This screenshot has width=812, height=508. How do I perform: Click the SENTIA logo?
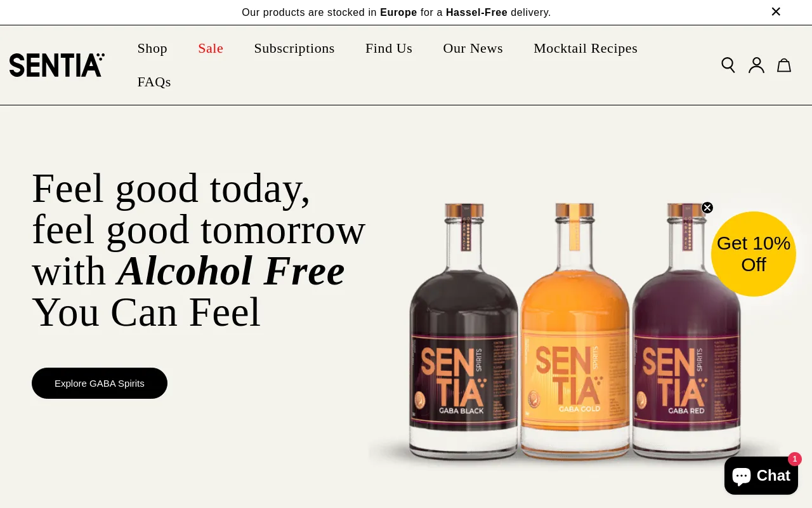57,65
